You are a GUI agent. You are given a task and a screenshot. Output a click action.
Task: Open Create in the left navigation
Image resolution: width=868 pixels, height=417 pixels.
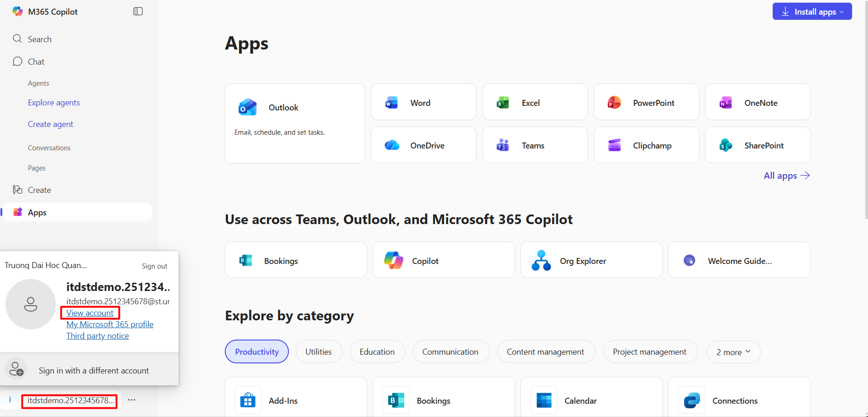click(x=39, y=190)
